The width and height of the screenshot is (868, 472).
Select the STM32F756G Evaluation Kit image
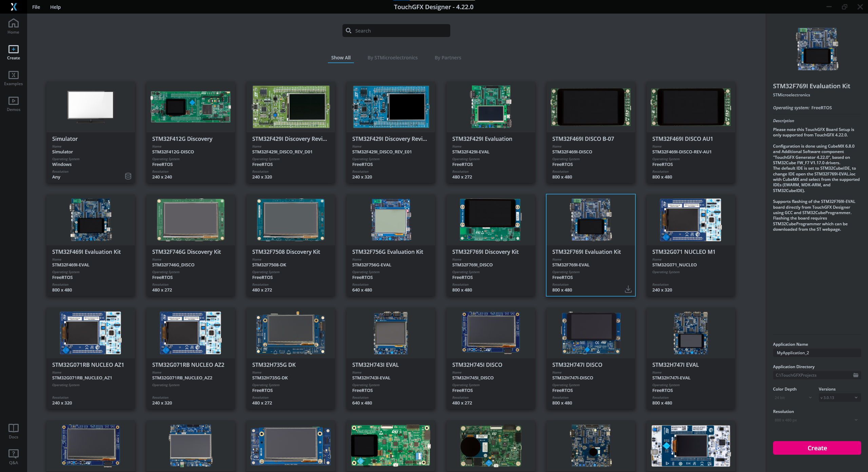click(x=391, y=220)
